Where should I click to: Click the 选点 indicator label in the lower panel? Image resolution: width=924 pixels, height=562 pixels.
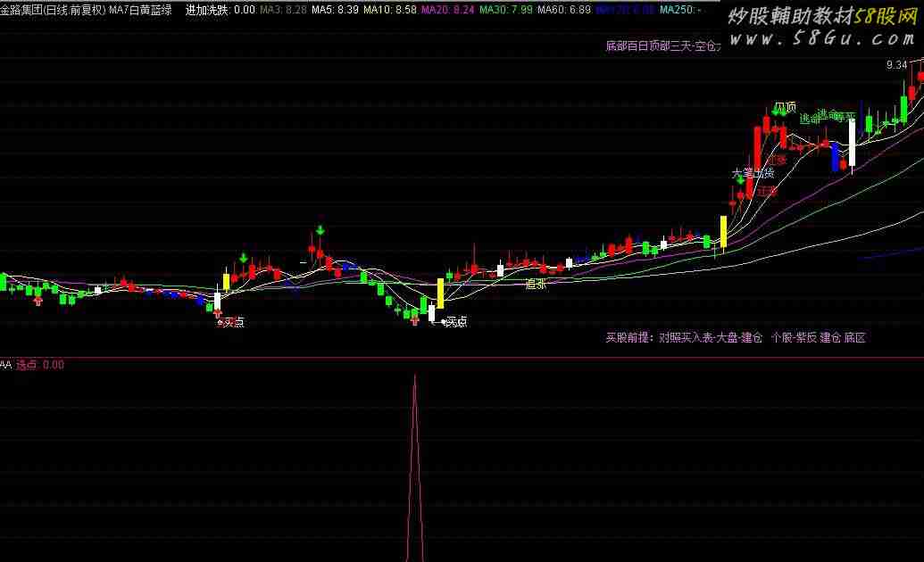[x=28, y=365]
